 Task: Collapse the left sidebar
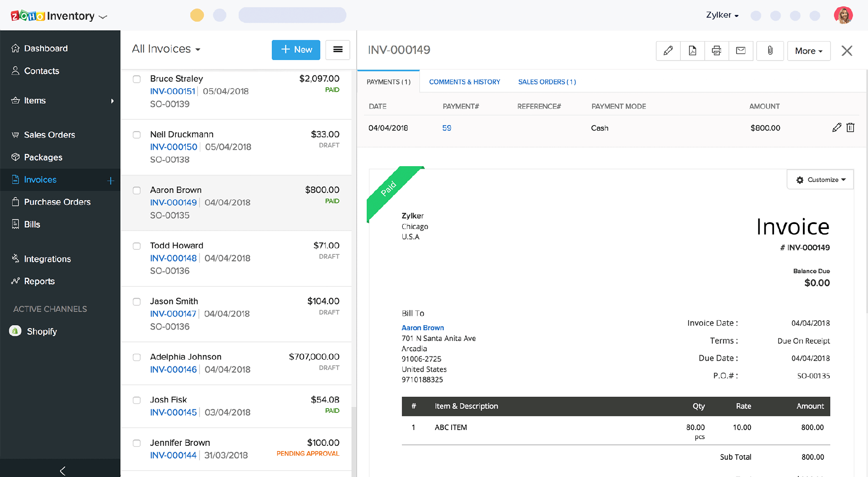point(63,471)
